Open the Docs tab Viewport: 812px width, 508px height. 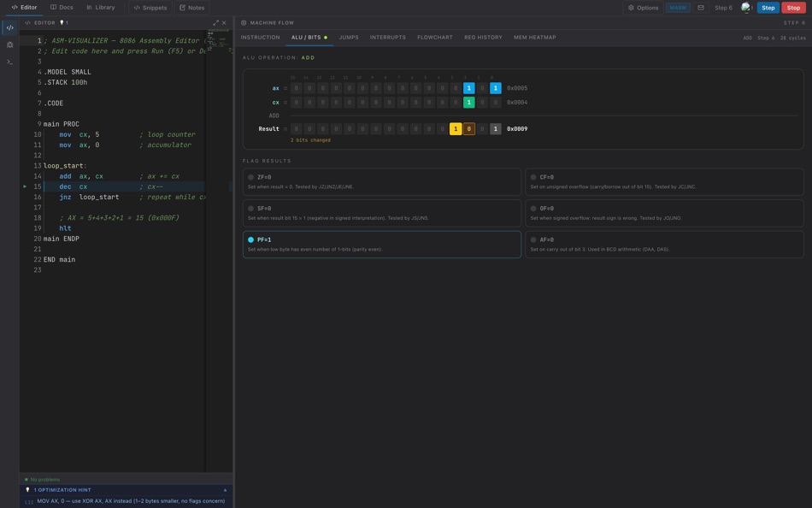(62, 7)
